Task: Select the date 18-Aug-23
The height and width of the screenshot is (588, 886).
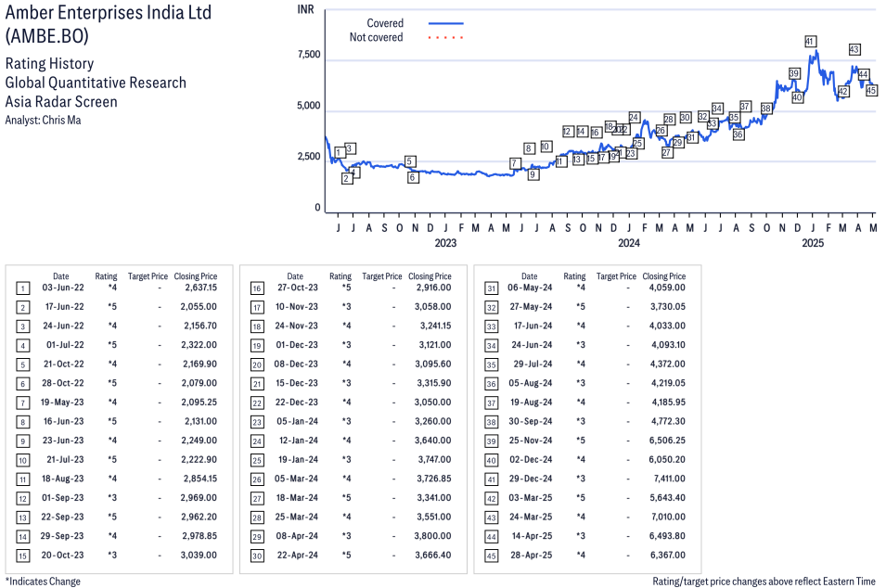Action: point(63,479)
